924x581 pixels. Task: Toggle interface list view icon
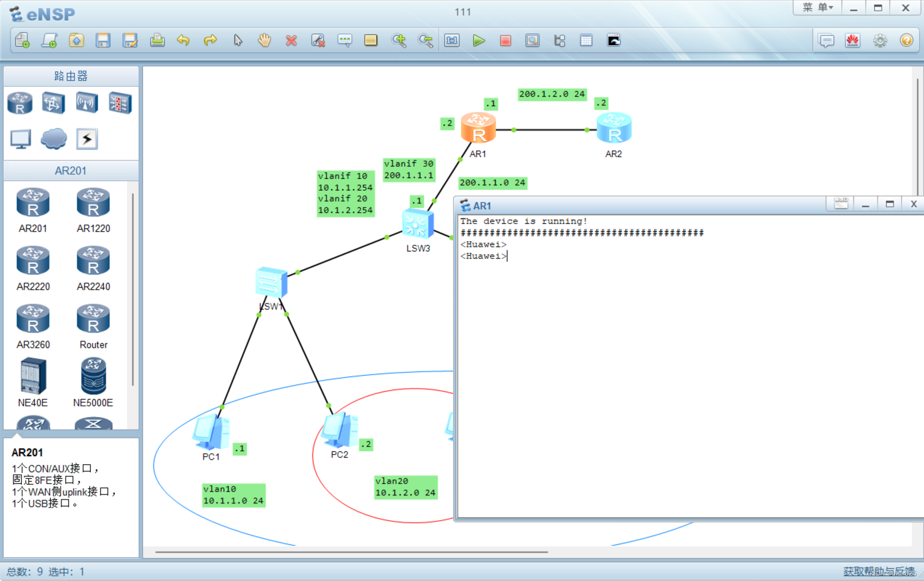560,41
